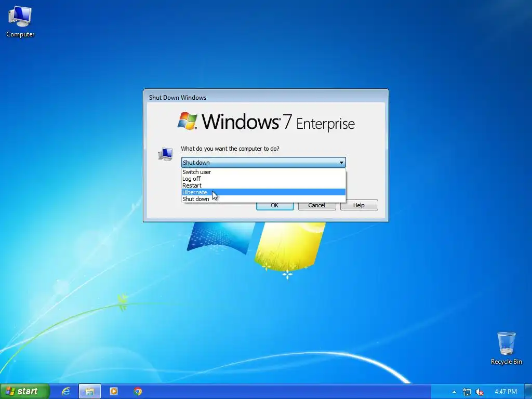532x399 pixels.
Task: Show hidden icons in system tray
Action: click(454, 392)
